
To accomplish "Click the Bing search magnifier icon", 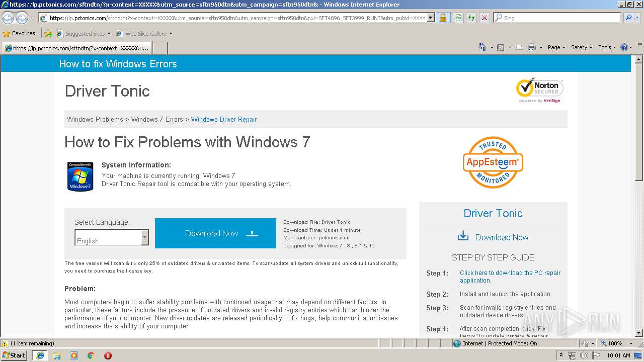I will (x=628, y=18).
